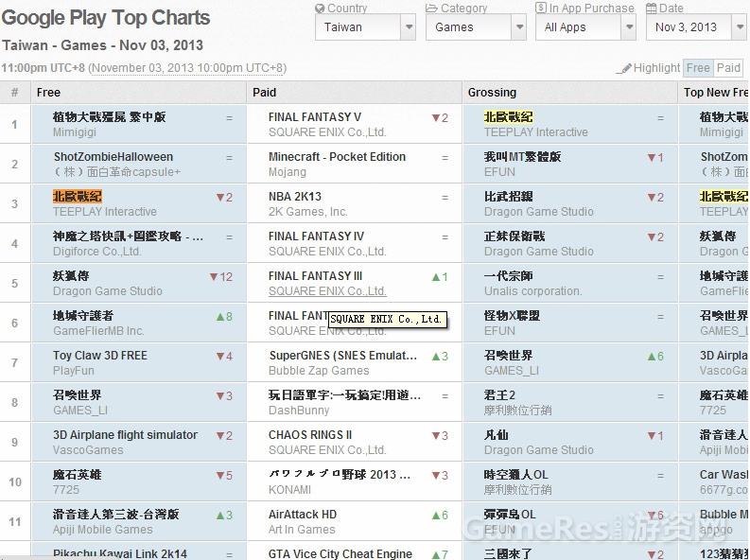
Task: Click Unalis corporation. publisher
Action: (x=532, y=291)
